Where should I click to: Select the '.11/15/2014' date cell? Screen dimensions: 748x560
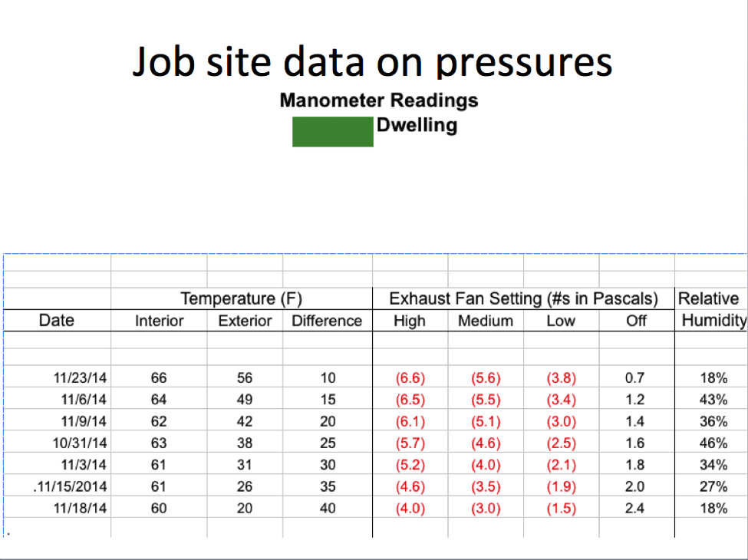[x=74, y=486]
